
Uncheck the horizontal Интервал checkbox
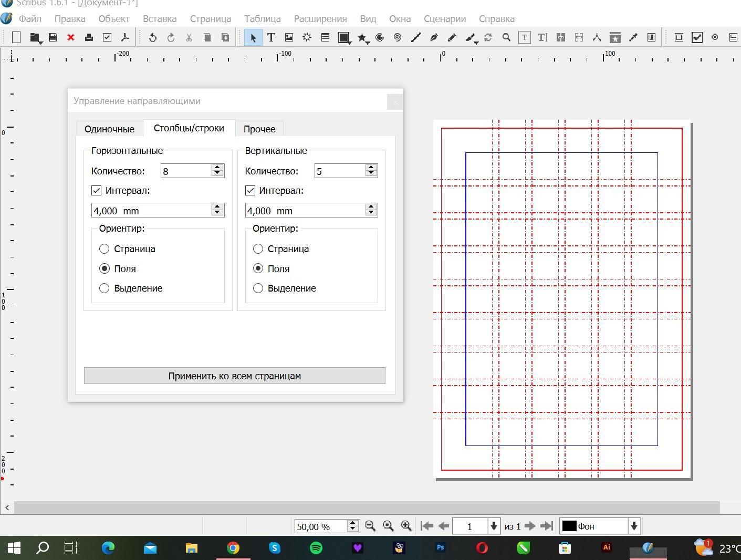[97, 191]
